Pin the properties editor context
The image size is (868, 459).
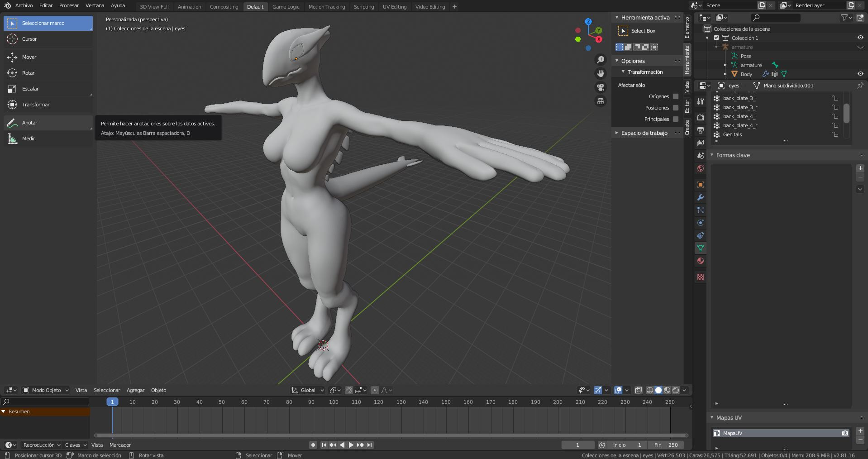(x=860, y=86)
